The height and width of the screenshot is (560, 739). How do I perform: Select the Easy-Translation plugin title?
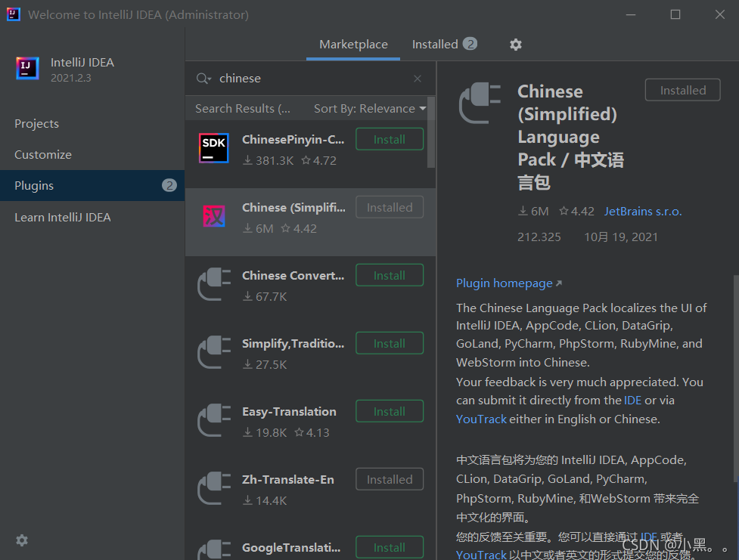click(x=289, y=412)
